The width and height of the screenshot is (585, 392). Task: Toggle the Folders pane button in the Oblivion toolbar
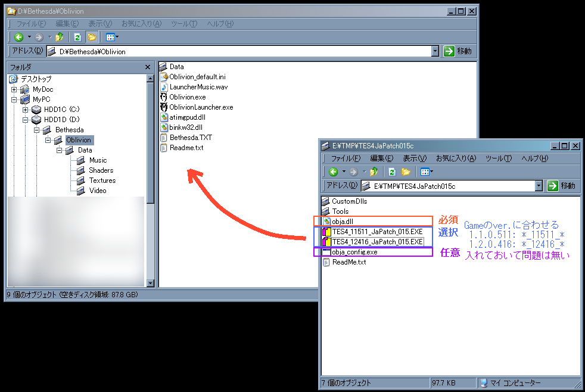[92, 37]
